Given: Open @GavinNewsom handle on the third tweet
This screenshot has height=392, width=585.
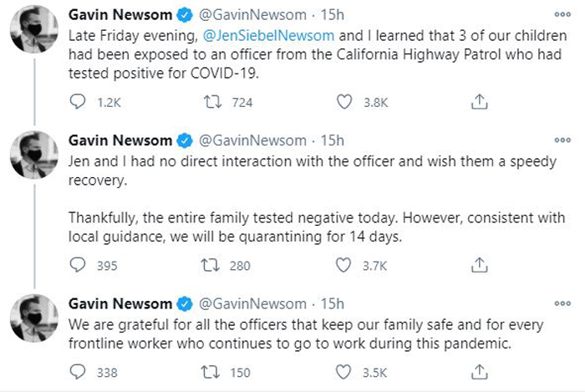Looking at the screenshot, I should [252, 304].
